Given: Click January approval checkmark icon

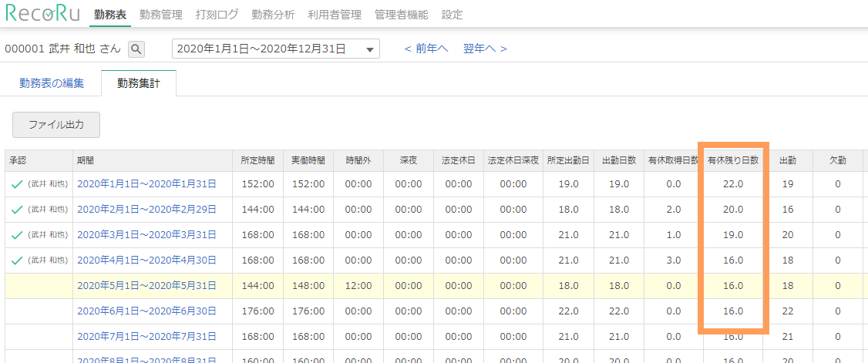Looking at the screenshot, I should tap(17, 184).
